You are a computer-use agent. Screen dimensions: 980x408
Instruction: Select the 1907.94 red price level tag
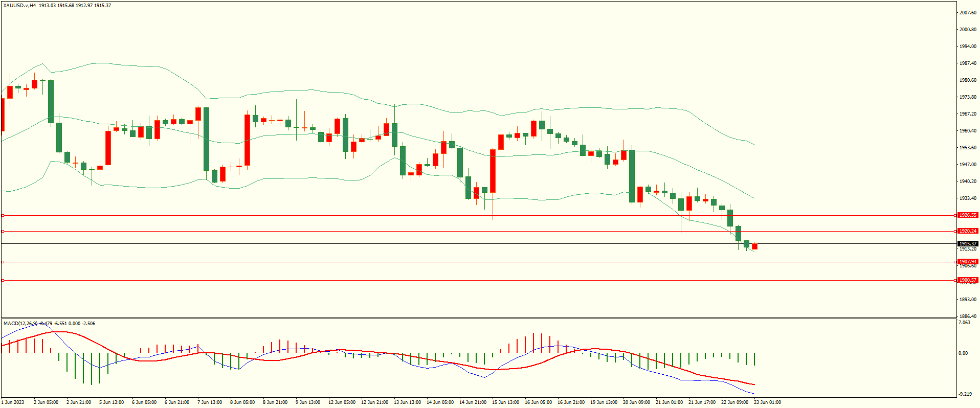pyautogui.click(x=968, y=262)
